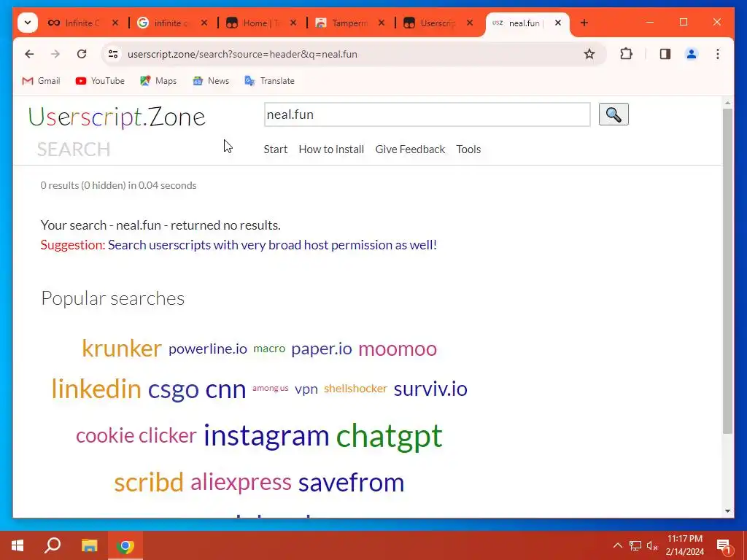Viewport: 747px width, 560px height.
Task: Open the Start menu link
Action: (275, 149)
